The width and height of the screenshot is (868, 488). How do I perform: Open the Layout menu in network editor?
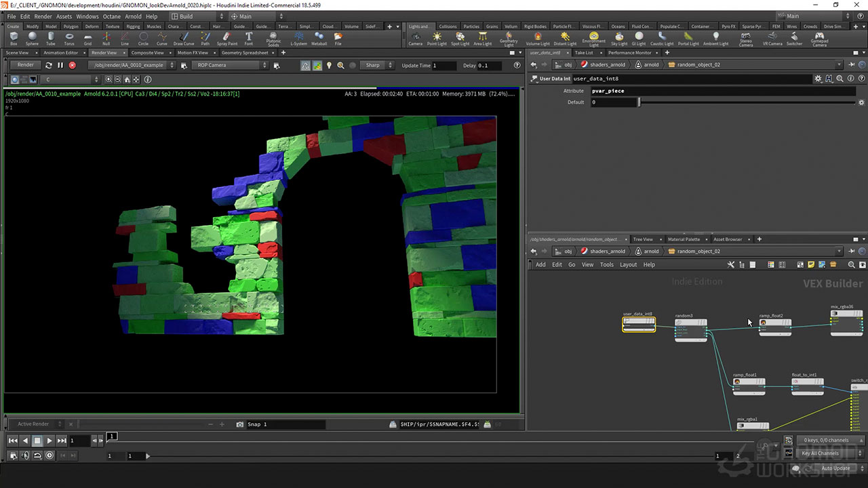click(628, 264)
